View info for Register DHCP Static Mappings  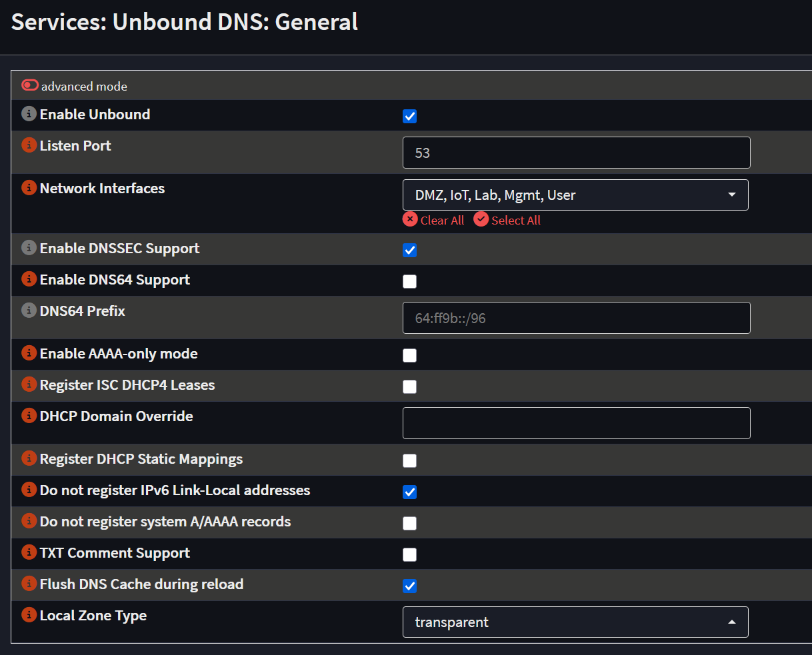[28, 457]
